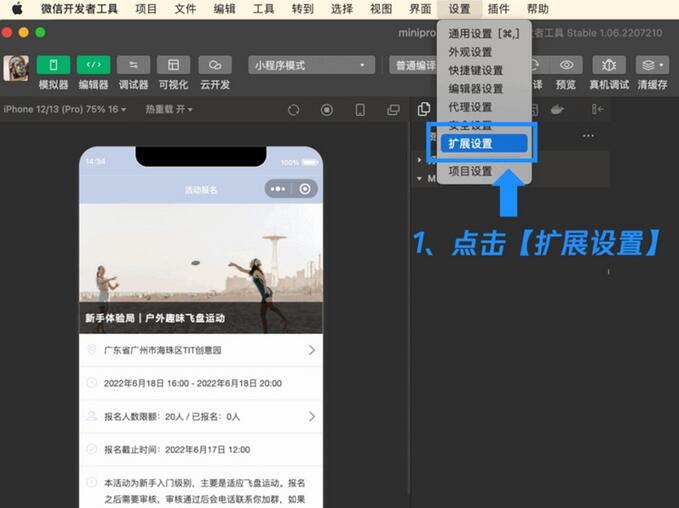Select 扩展设置 menu entry
Viewport: 679px width, 508px height.
point(484,143)
